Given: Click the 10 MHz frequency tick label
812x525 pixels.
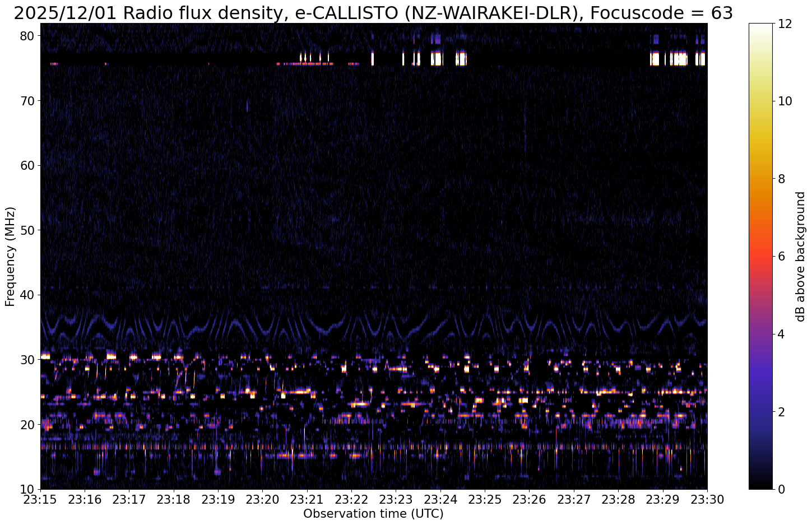Looking at the screenshot, I should click(x=28, y=489).
